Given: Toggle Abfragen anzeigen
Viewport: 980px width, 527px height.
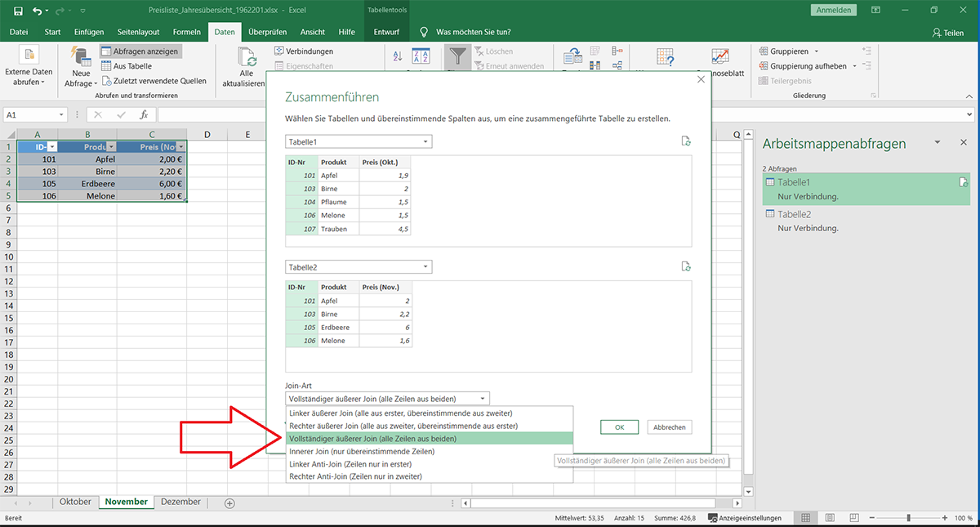Looking at the screenshot, I should coord(140,51).
